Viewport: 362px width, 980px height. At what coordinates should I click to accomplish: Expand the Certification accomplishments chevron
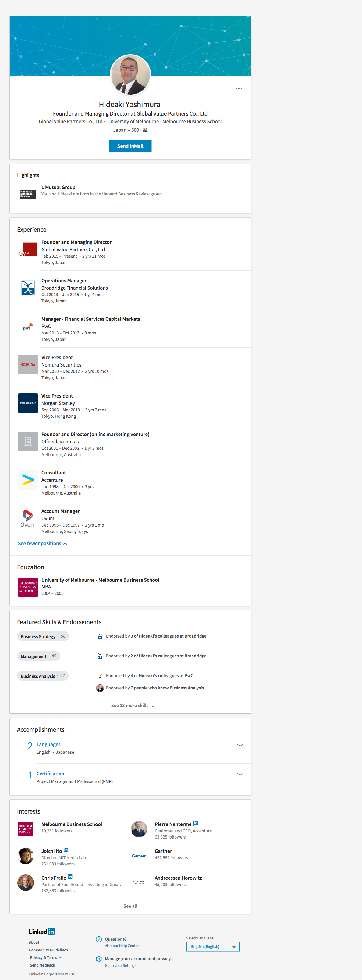[x=240, y=774]
